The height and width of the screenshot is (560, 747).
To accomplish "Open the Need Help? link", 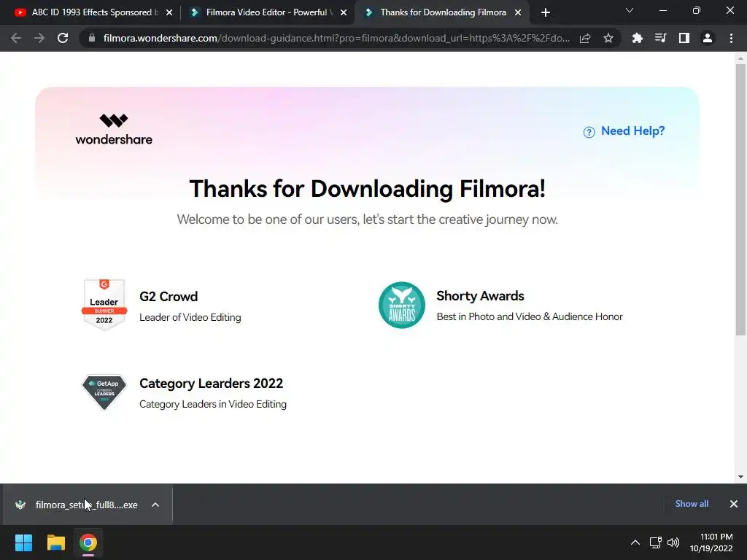I will point(632,131).
